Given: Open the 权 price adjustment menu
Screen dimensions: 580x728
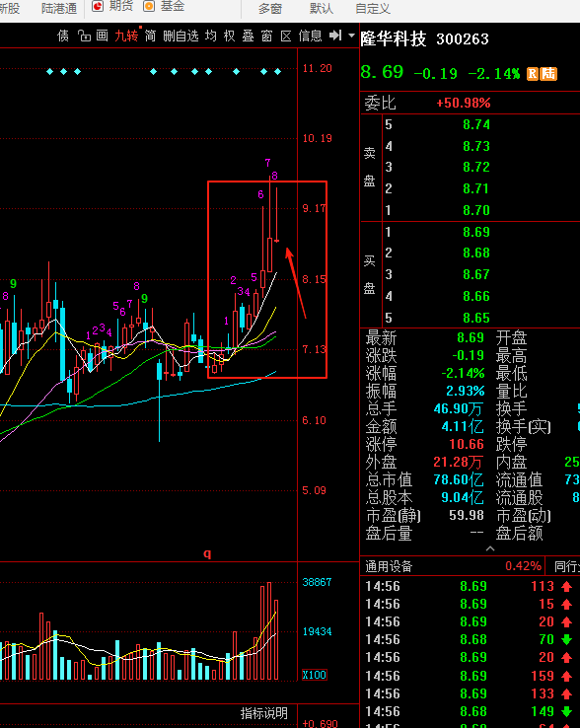Looking at the screenshot, I should click(x=230, y=36).
